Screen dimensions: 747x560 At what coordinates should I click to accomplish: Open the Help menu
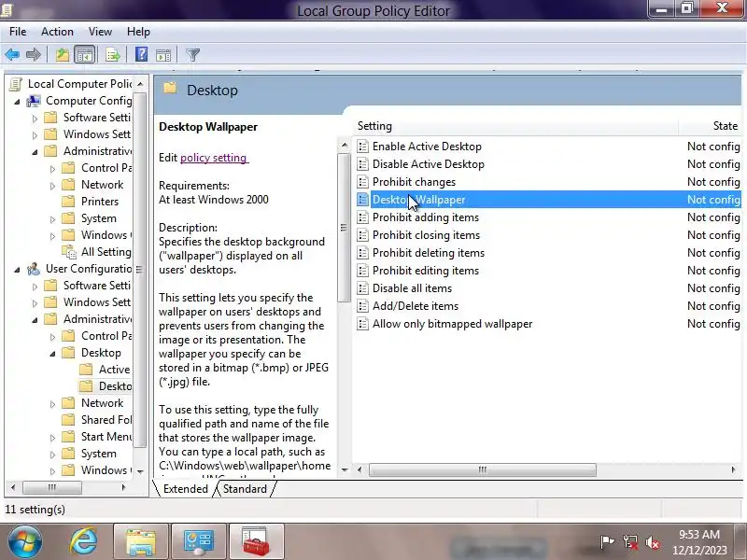[x=138, y=32]
